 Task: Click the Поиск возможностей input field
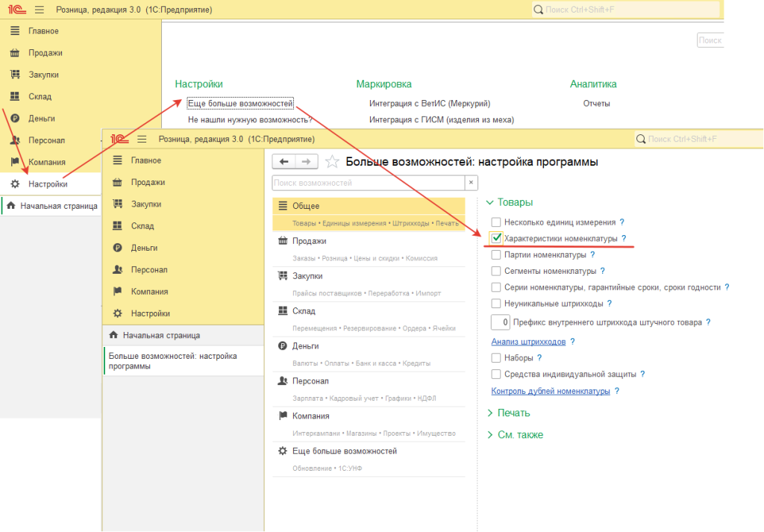click(x=369, y=183)
